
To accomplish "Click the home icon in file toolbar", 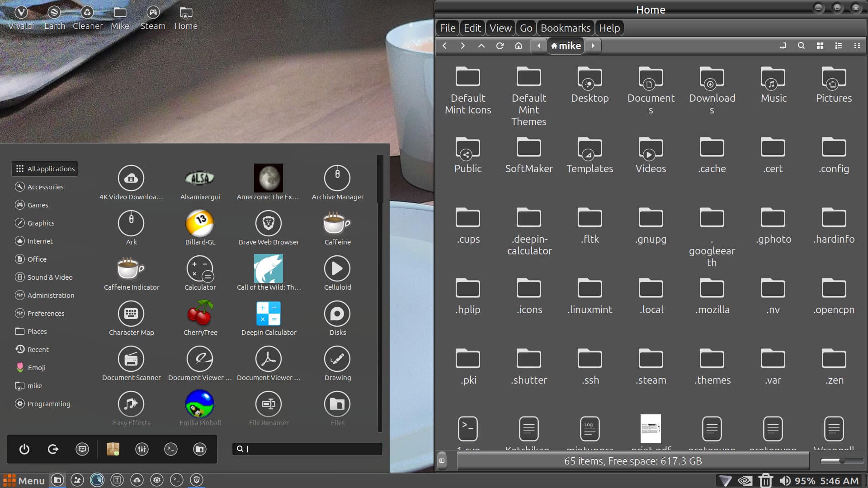I will point(519,46).
